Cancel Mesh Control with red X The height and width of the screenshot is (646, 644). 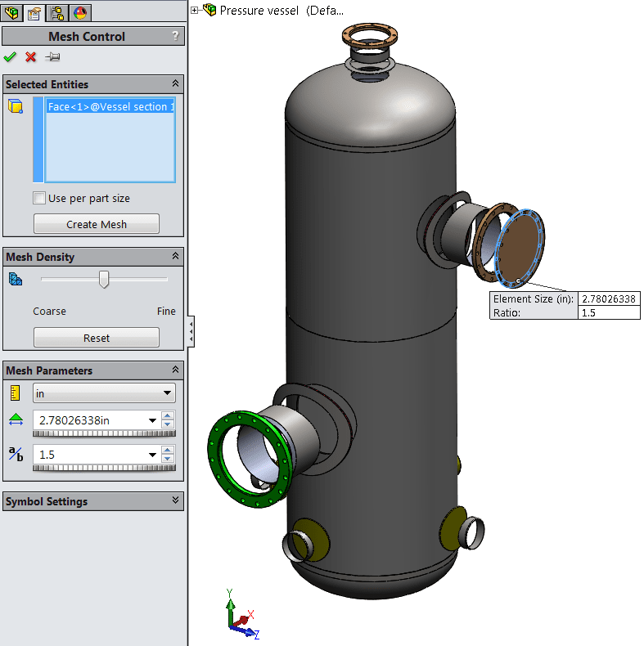31,56
